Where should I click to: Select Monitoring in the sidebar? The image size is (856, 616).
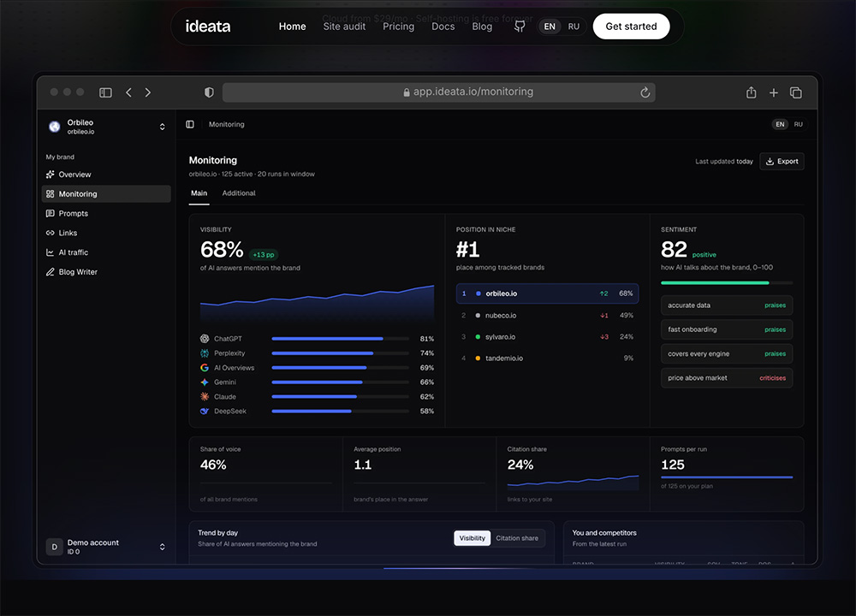(x=106, y=193)
